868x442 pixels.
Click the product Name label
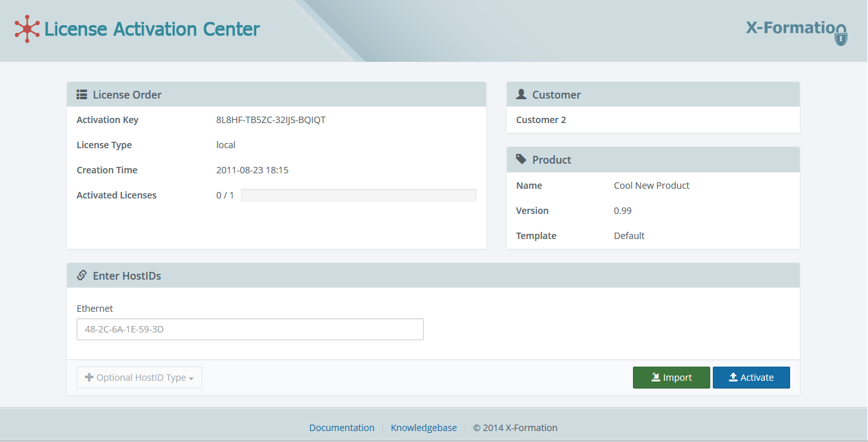coord(529,186)
